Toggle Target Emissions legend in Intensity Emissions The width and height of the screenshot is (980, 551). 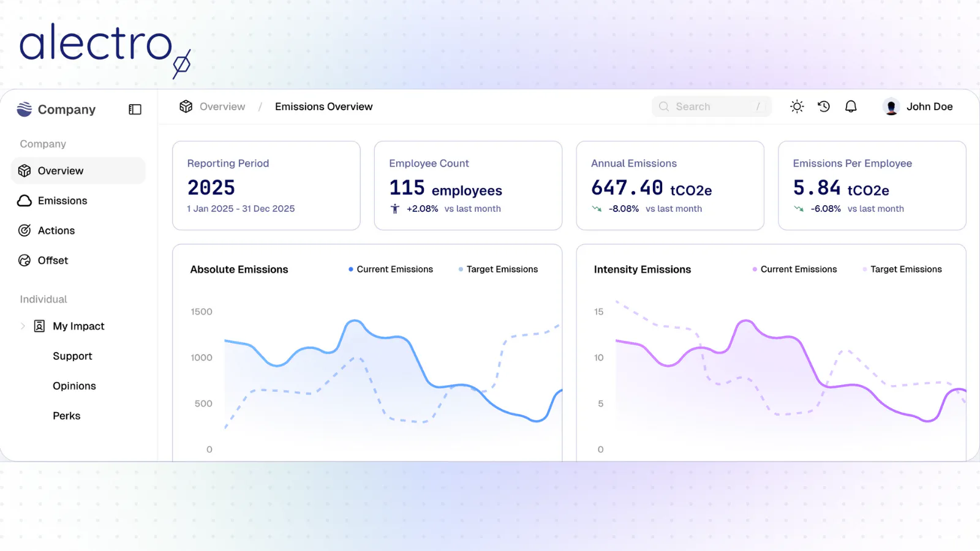point(902,269)
